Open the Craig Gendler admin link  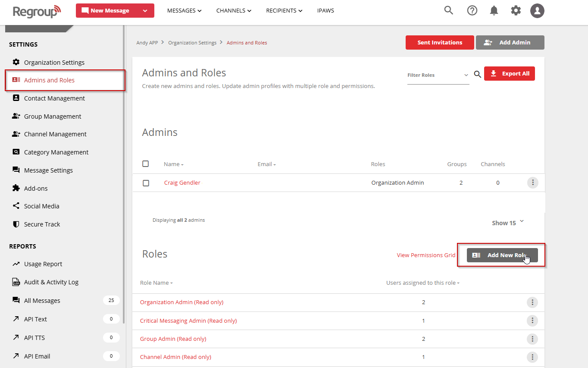coord(182,182)
